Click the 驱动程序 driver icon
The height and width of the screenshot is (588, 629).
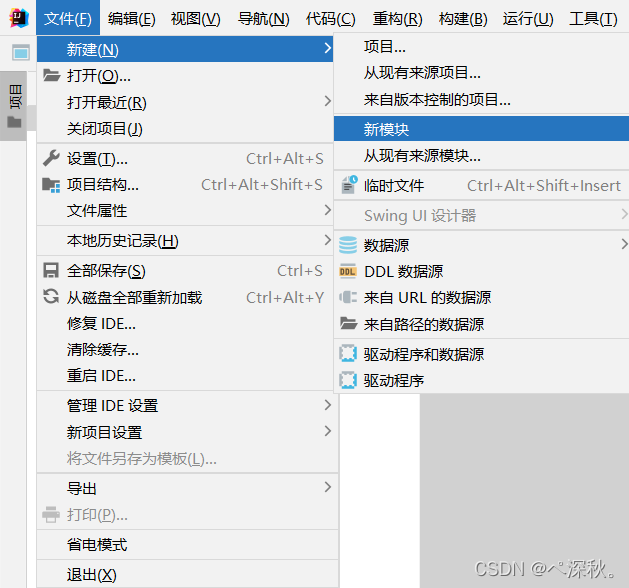[x=348, y=380]
